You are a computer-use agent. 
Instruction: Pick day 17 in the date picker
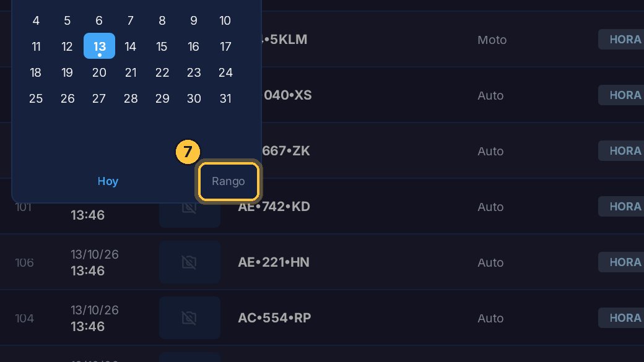pyautogui.click(x=225, y=46)
